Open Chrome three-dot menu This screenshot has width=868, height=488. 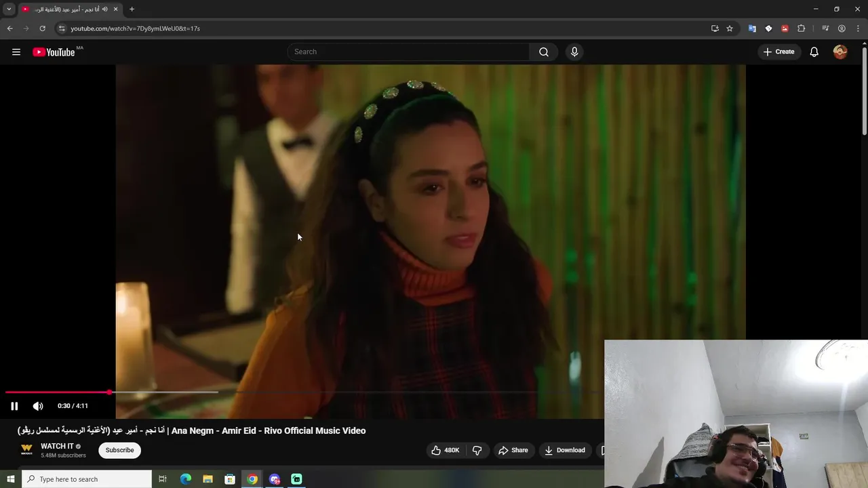(x=858, y=28)
